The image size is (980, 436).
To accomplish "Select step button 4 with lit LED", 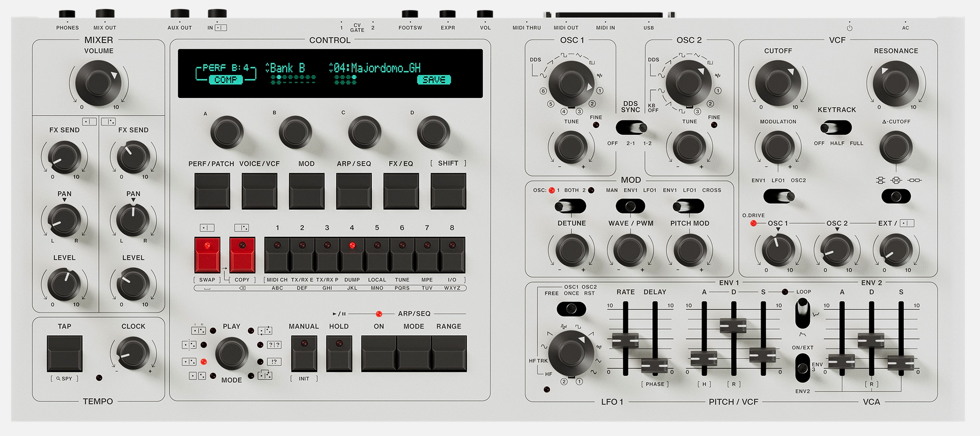I will tap(352, 255).
